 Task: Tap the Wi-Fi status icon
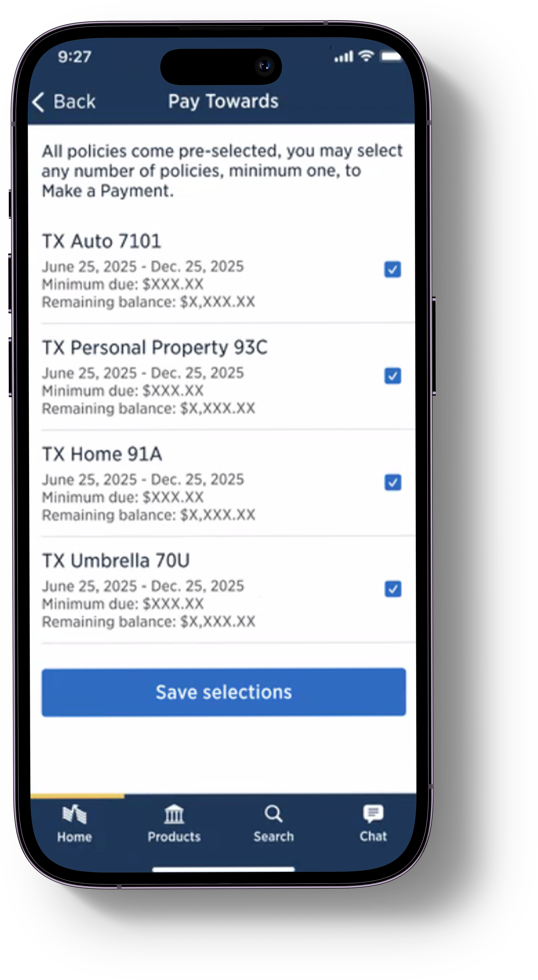[366, 56]
